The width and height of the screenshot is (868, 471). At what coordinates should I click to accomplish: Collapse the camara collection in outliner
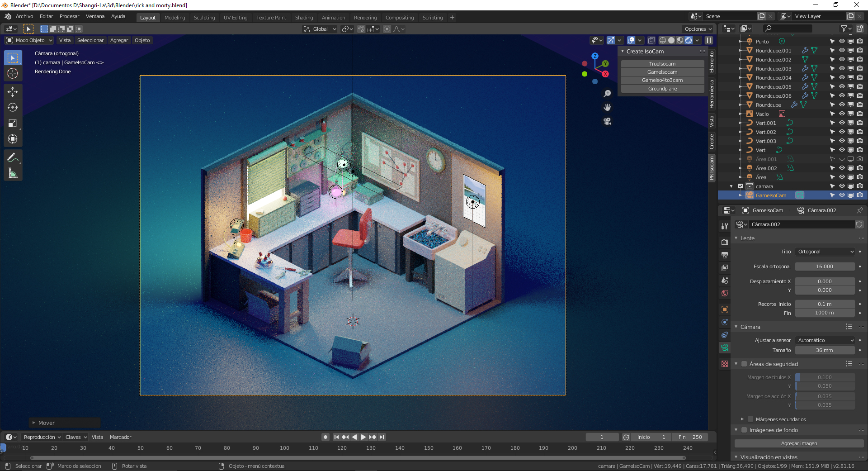coord(731,186)
